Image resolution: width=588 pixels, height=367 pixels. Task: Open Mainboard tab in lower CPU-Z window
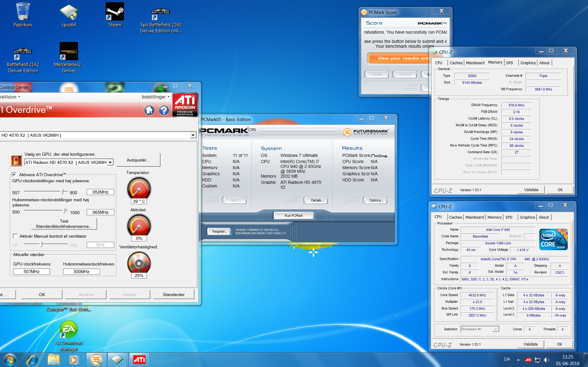tap(475, 217)
